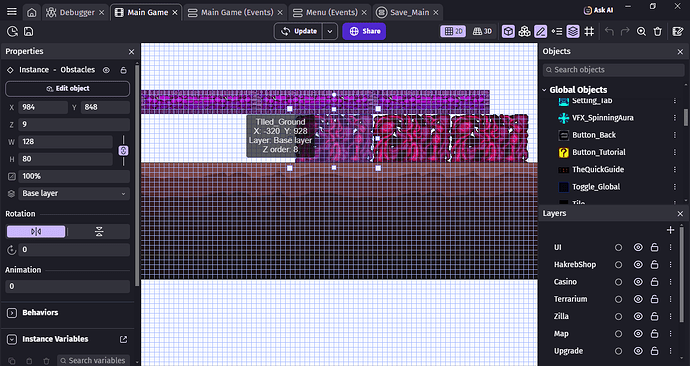Toggle the grid hash icon
Viewport: 690px width, 366px height.
pyautogui.click(x=589, y=31)
